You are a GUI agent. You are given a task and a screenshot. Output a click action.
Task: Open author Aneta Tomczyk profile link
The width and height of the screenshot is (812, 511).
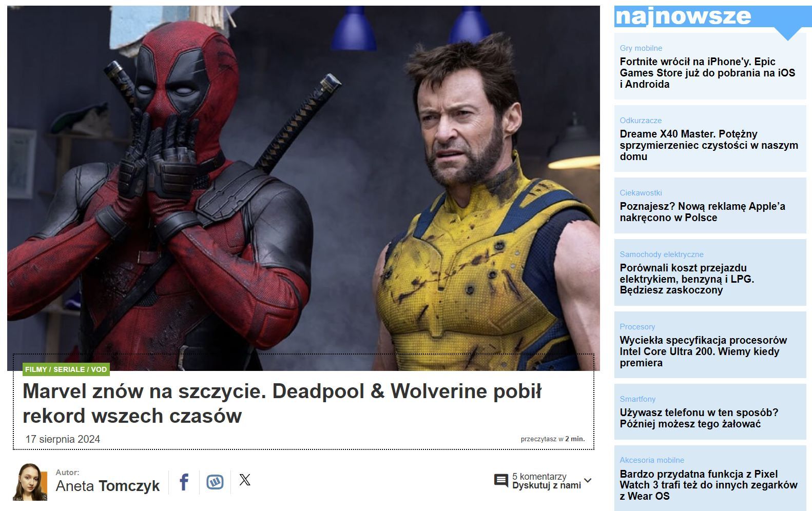[x=108, y=485]
